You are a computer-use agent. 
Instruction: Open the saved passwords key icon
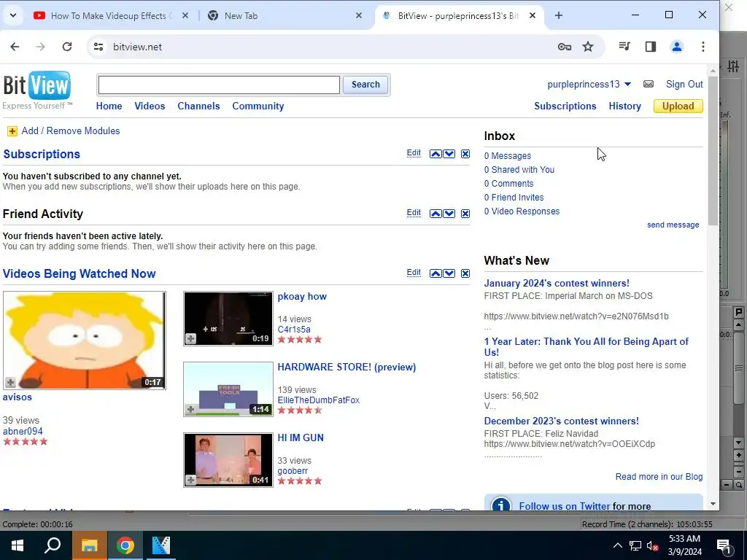pyautogui.click(x=565, y=47)
